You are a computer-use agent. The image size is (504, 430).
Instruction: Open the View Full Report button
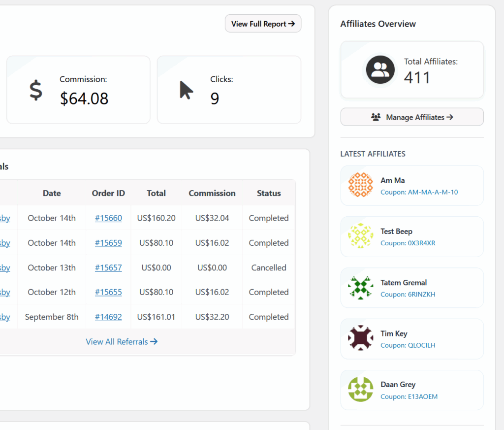click(263, 24)
